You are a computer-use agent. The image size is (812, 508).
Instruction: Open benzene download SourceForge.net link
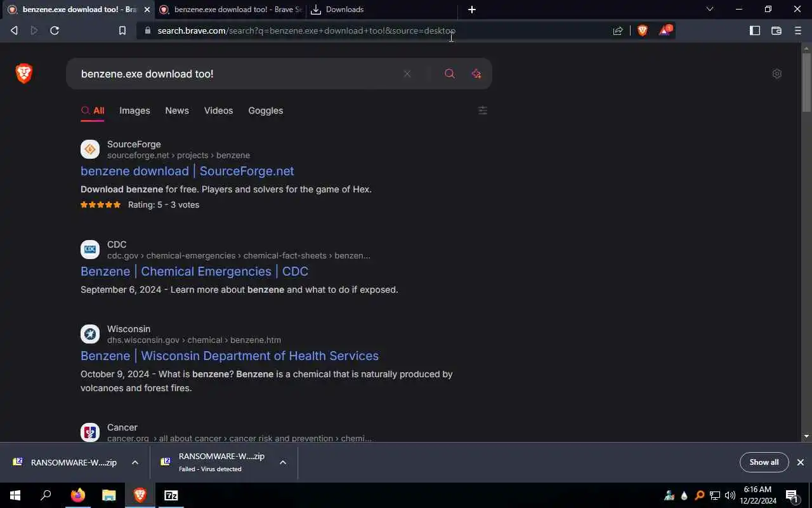pyautogui.click(x=187, y=171)
